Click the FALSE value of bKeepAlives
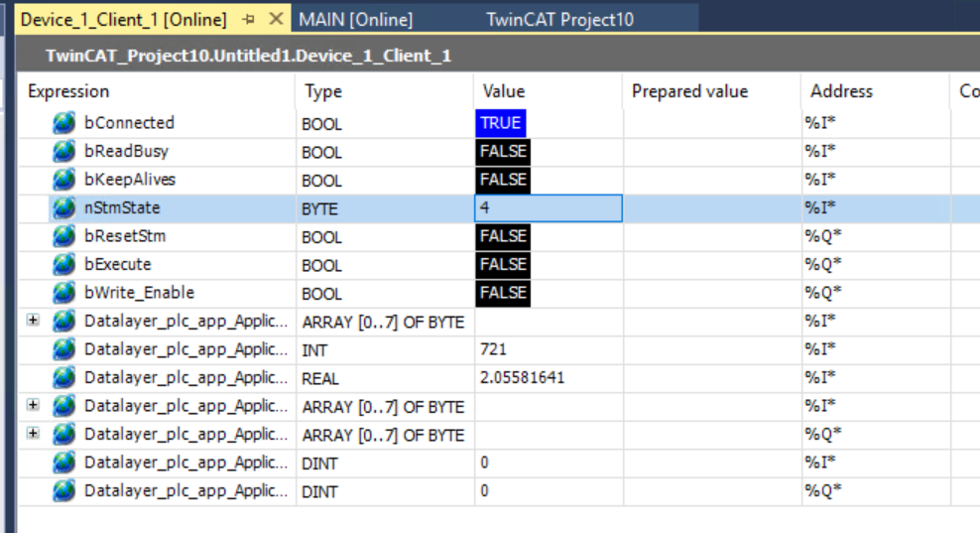 (x=503, y=180)
